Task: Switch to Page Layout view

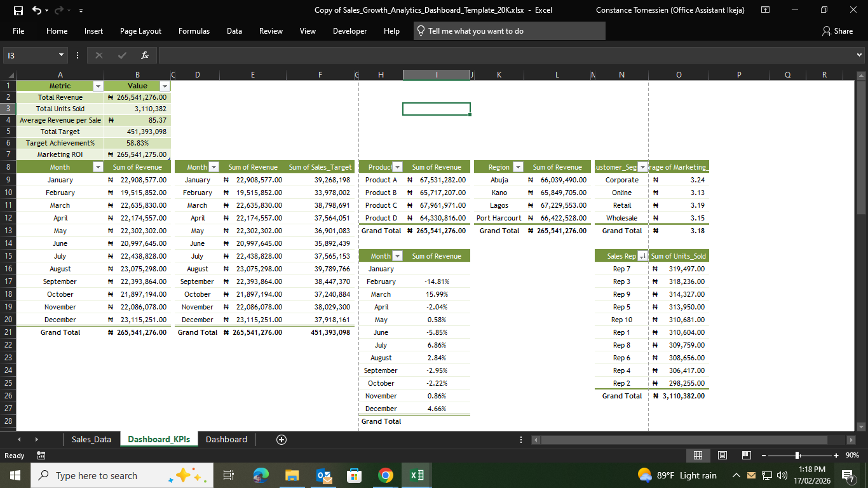Action: 722,456
